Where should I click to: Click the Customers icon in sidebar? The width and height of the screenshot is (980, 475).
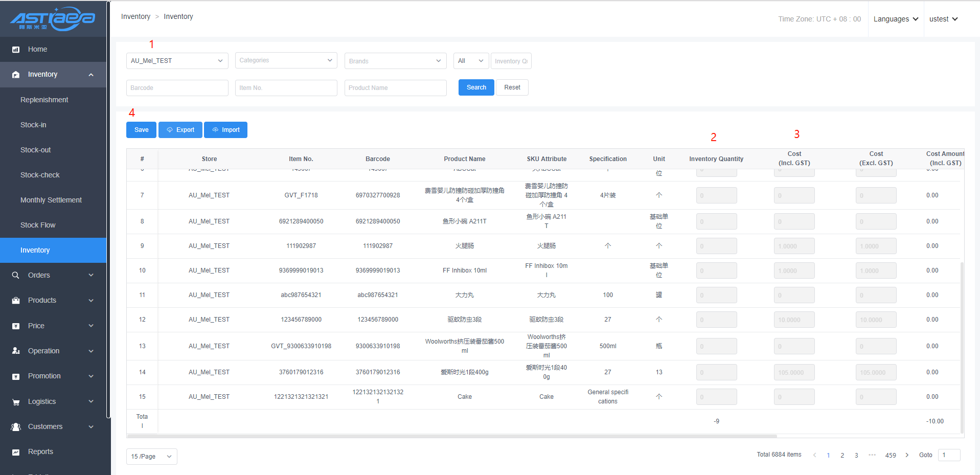pos(16,427)
